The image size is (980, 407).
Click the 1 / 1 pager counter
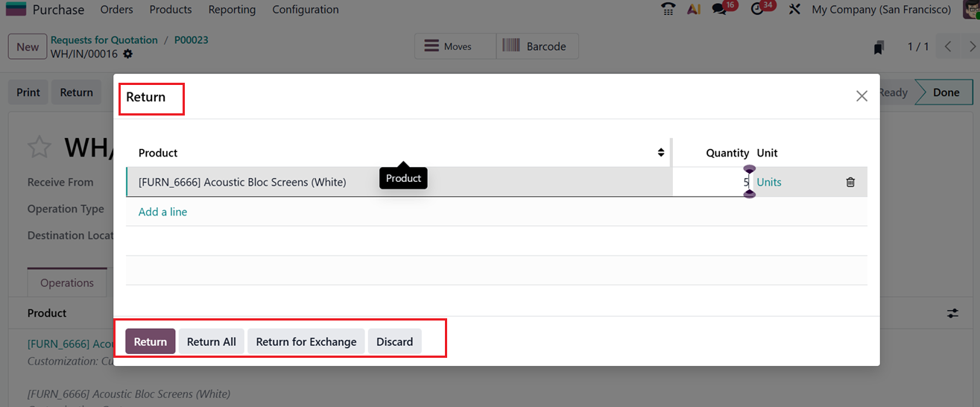tap(918, 47)
